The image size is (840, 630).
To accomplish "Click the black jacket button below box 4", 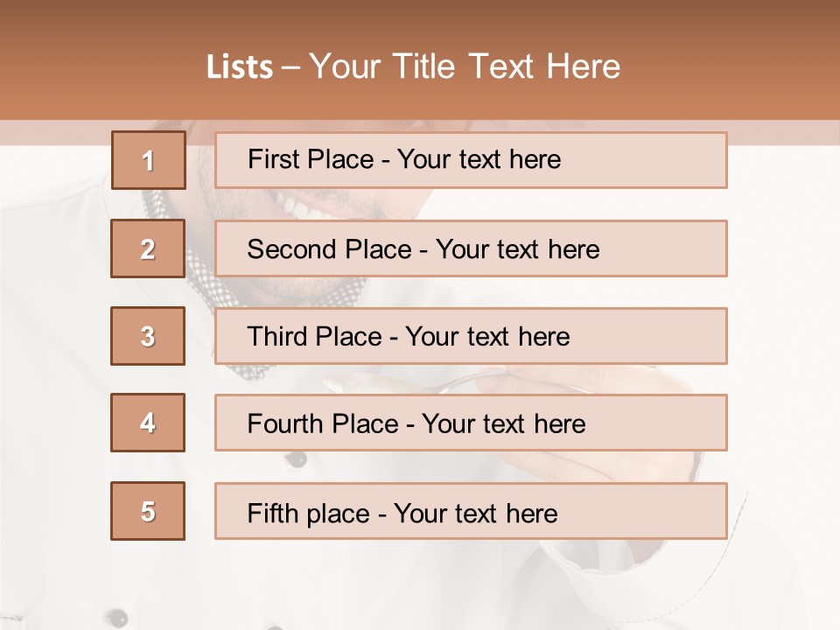I will 297,458.
